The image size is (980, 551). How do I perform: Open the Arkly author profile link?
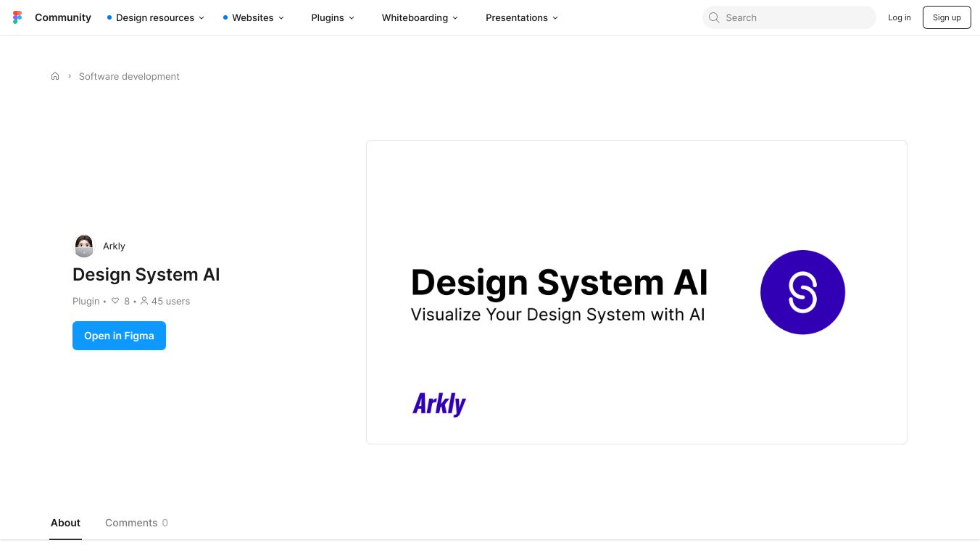click(x=114, y=246)
